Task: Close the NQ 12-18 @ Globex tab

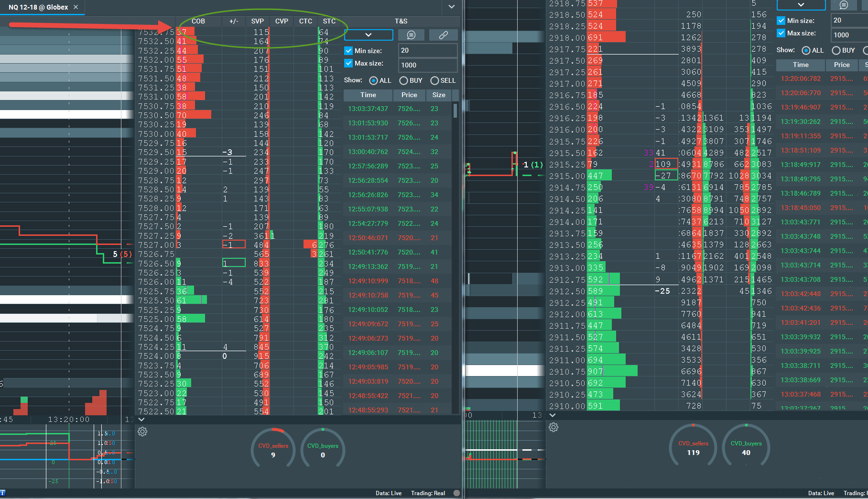Action: 76,7
